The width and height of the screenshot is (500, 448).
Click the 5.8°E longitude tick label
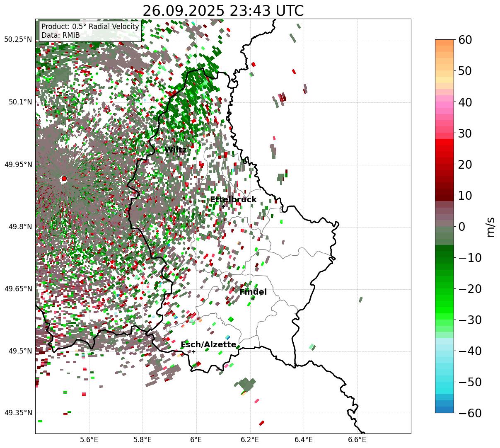[x=143, y=440]
